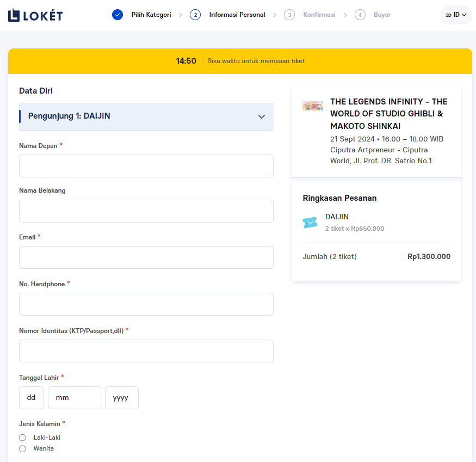Select the Bayar step
Image resolution: width=476 pixels, height=462 pixels.
coord(382,15)
